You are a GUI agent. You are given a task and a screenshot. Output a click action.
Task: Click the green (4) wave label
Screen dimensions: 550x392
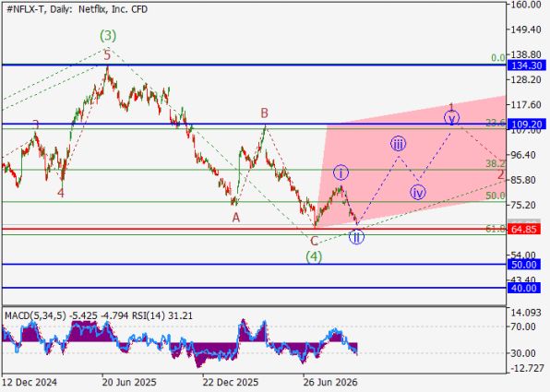(313, 257)
